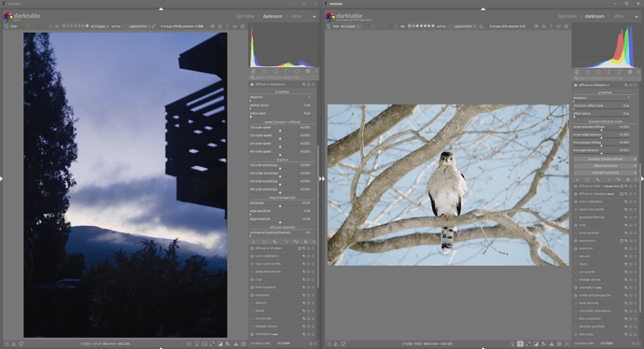Enable tone equalizer in left window
This screenshot has width=644, height=349.
coord(252,287)
